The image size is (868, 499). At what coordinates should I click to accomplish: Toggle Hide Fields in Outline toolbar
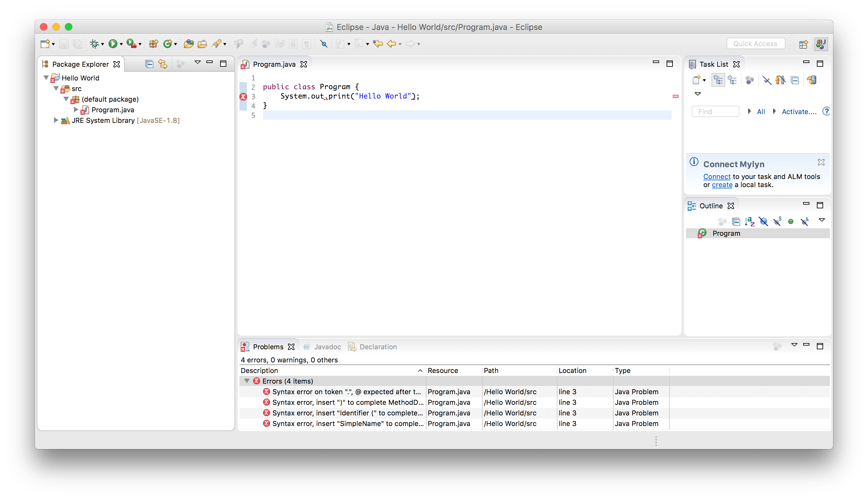763,222
